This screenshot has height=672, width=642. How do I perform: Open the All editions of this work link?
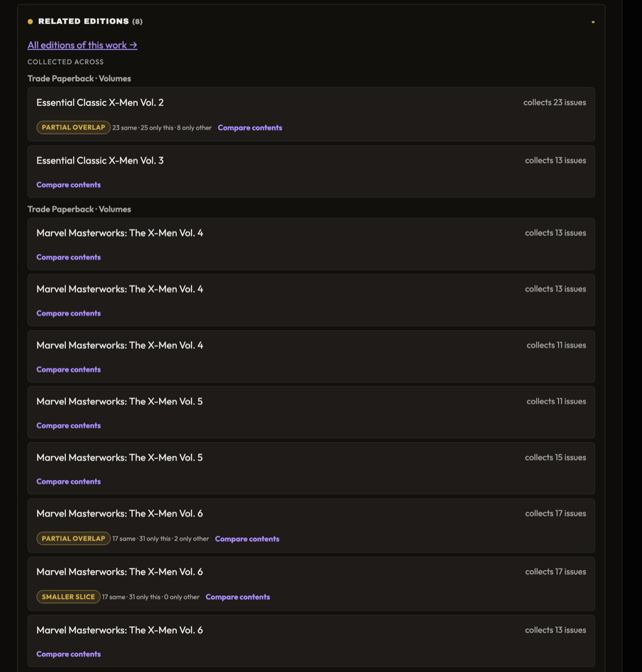82,45
